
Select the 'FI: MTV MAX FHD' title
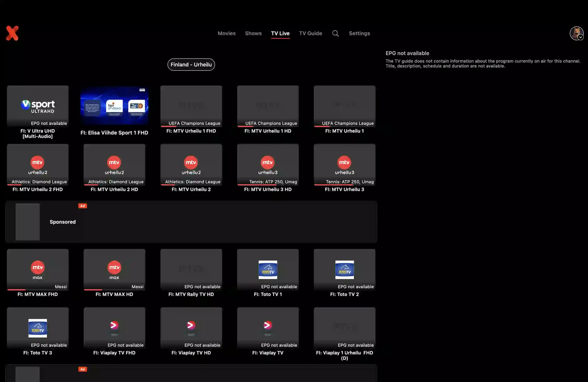point(37,294)
